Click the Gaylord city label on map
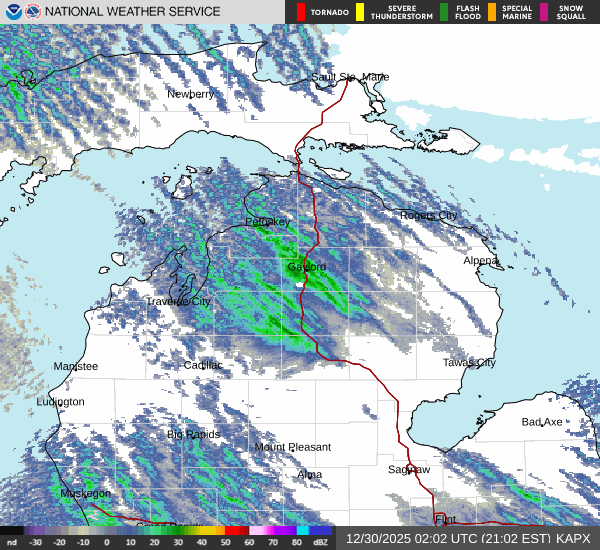Viewport: 600px width, 550px height. tap(306, 267)
